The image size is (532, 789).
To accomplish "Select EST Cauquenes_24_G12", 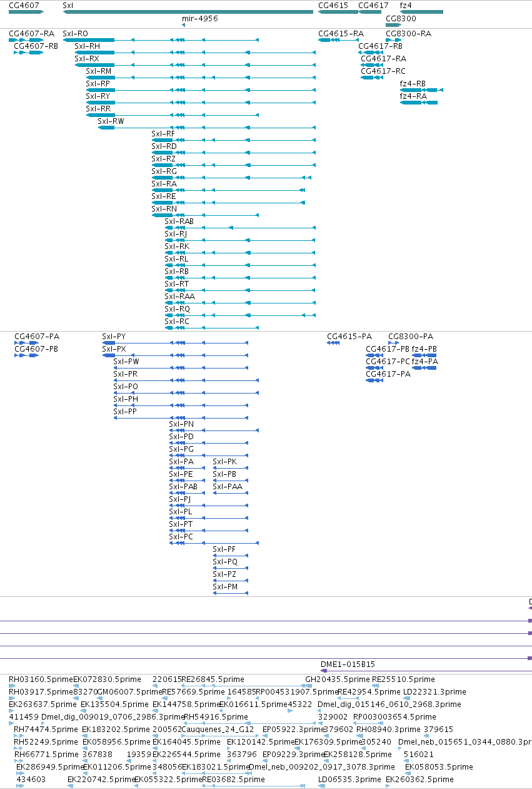I will point(218,730).
